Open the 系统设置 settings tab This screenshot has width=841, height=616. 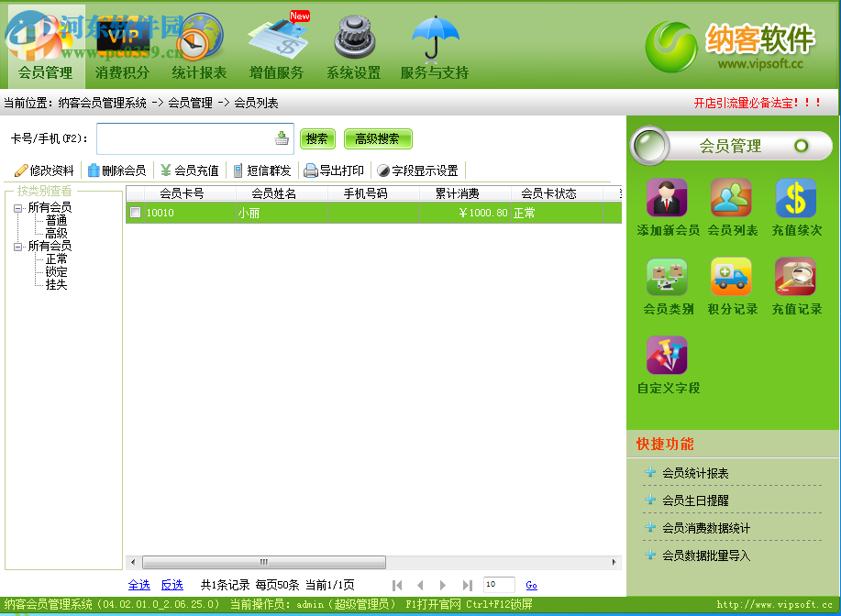(352, 72)
